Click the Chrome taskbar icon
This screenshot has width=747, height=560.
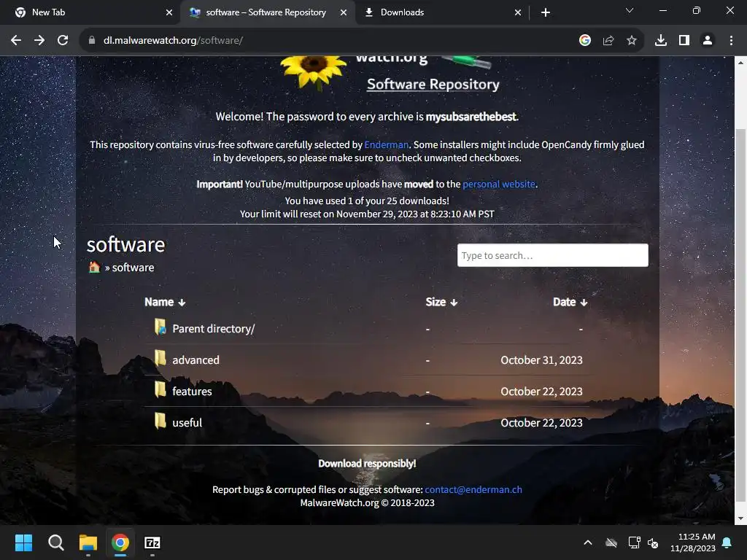point(120,542)
